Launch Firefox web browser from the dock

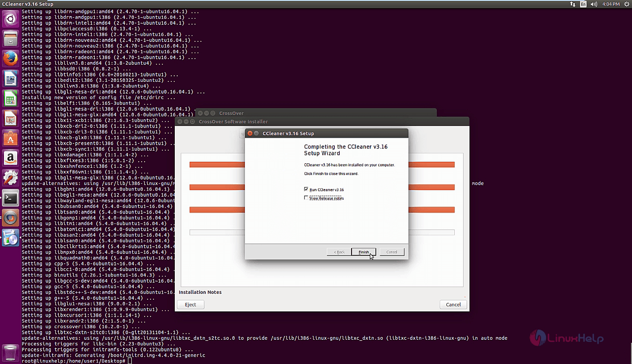coord(11,59)
